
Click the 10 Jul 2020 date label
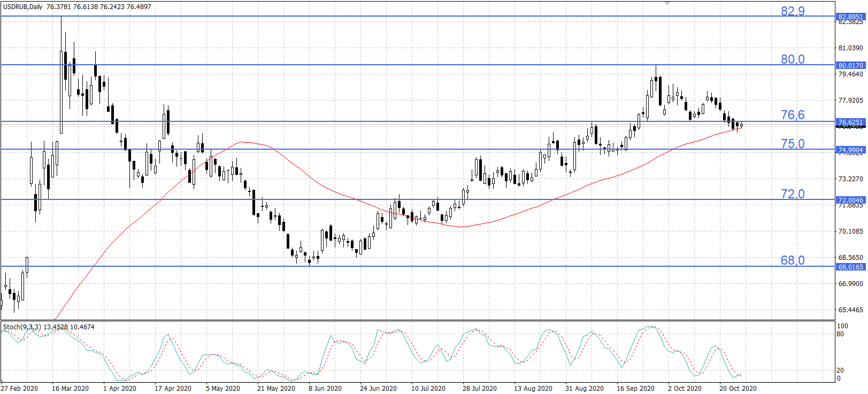tap(428, 389)
